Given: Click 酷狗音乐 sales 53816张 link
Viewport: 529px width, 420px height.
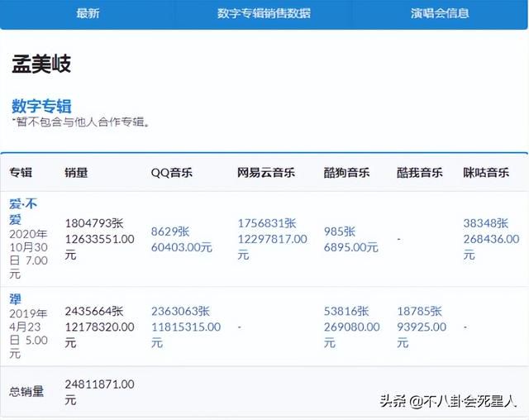Looking at the screenshot, I should [x=346, y=311].
